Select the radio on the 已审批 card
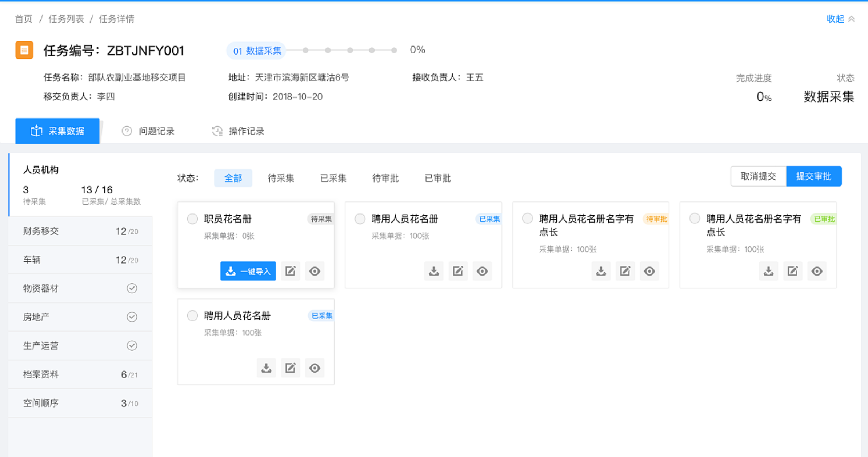868x457 pixels. coord(695,219)
